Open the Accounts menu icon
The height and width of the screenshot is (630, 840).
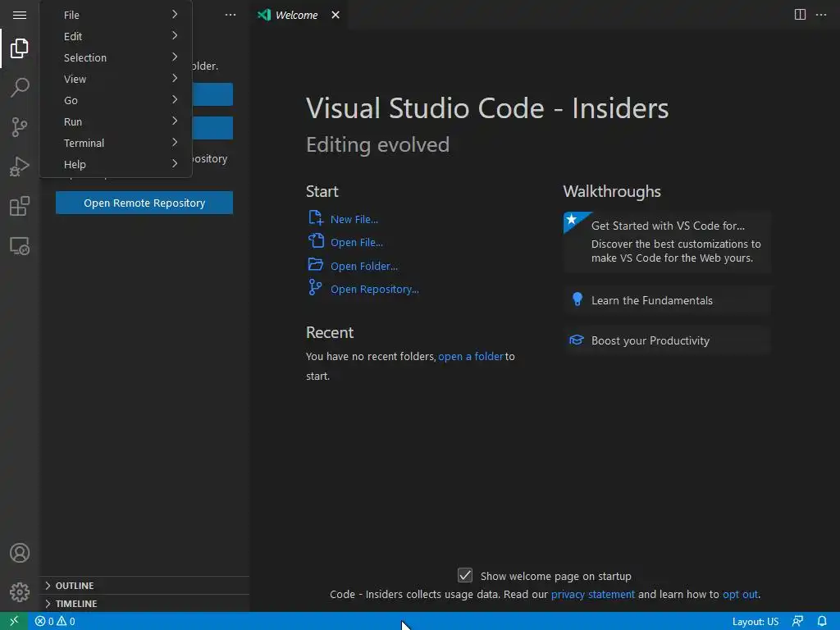(20, 553)
